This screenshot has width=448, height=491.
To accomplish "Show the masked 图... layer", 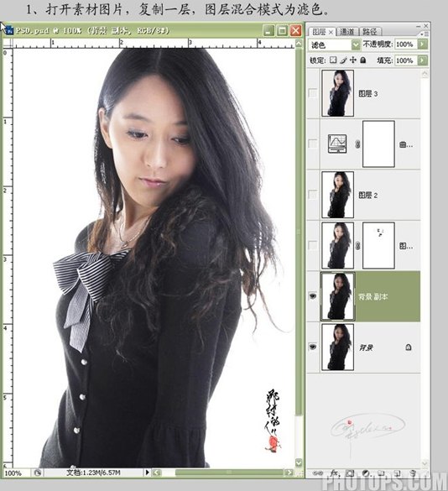I will [313, 245].
